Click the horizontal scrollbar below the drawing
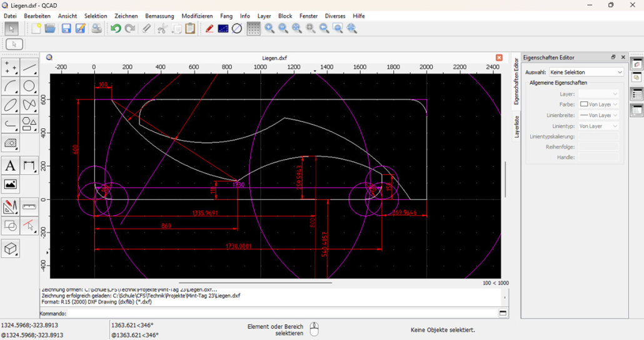The height and width of the screenshot is (340, 644). click(x=255, y=283)
